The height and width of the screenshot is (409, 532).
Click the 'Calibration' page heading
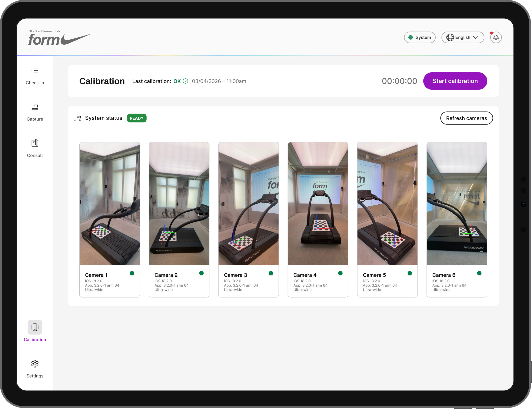[x=102, y=81]
